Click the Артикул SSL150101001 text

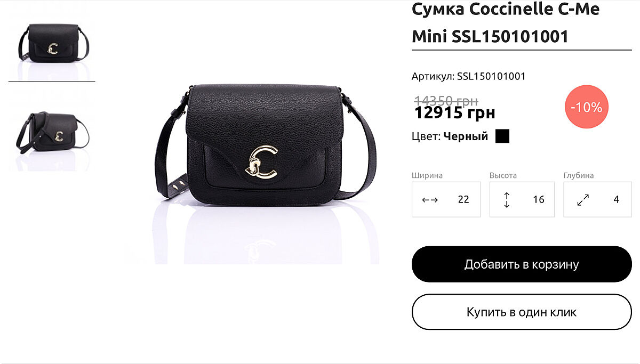tap(468, 76)
